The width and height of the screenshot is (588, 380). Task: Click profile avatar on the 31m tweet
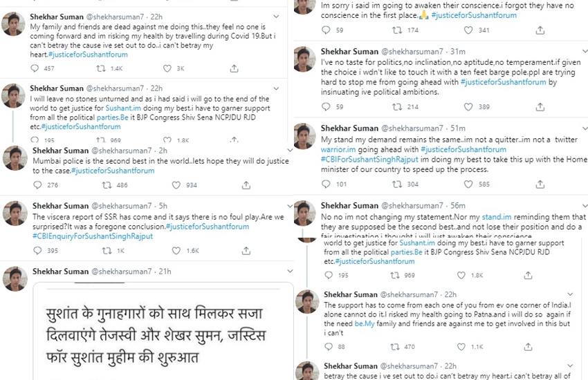(x=305, y=61)
